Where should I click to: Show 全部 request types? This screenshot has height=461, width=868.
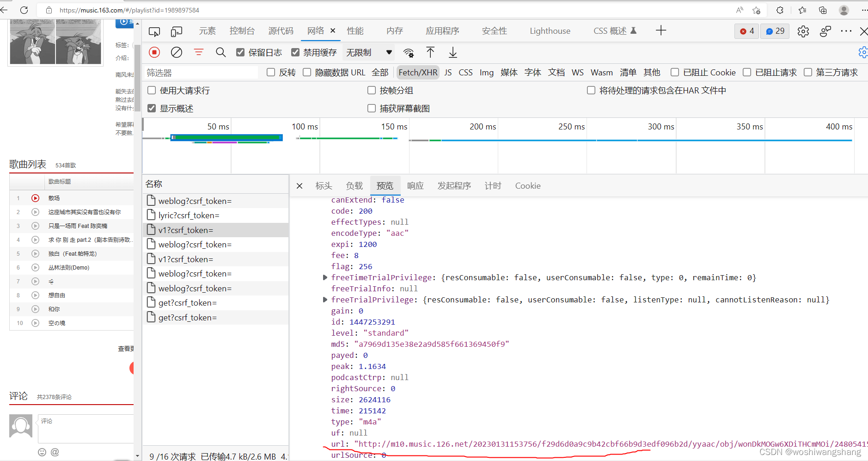[x=380, y=73]
